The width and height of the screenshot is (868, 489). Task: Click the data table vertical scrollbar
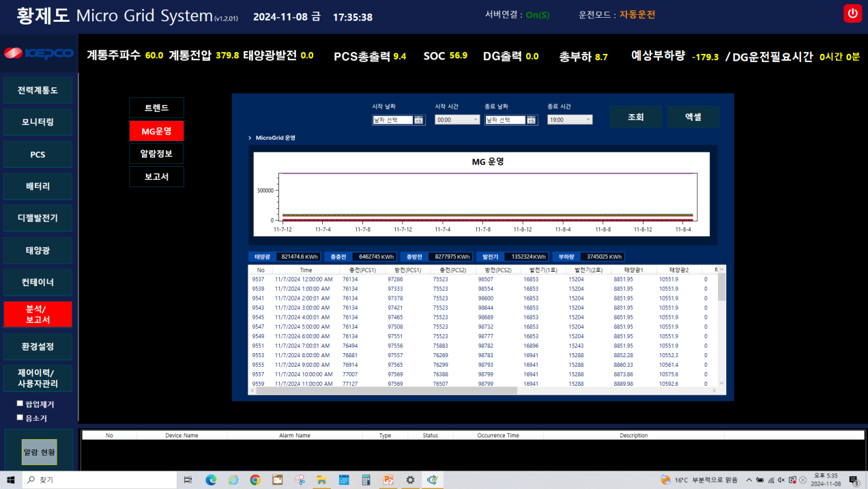(x=721, y=290)
